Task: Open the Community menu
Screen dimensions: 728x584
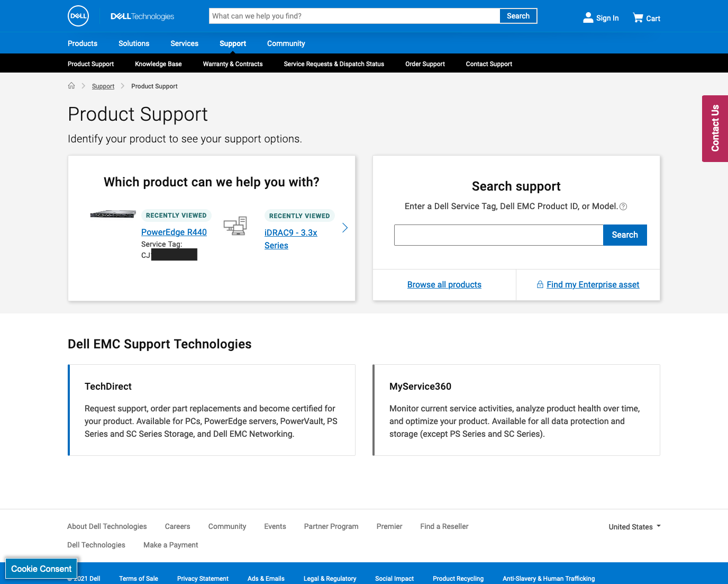Action: tap(286, 43)
